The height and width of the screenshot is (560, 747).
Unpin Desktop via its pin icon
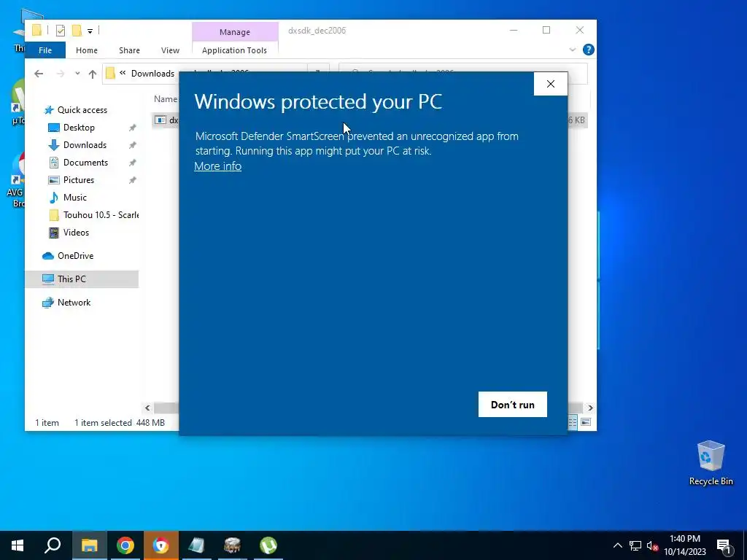click(x=133, y=128)
